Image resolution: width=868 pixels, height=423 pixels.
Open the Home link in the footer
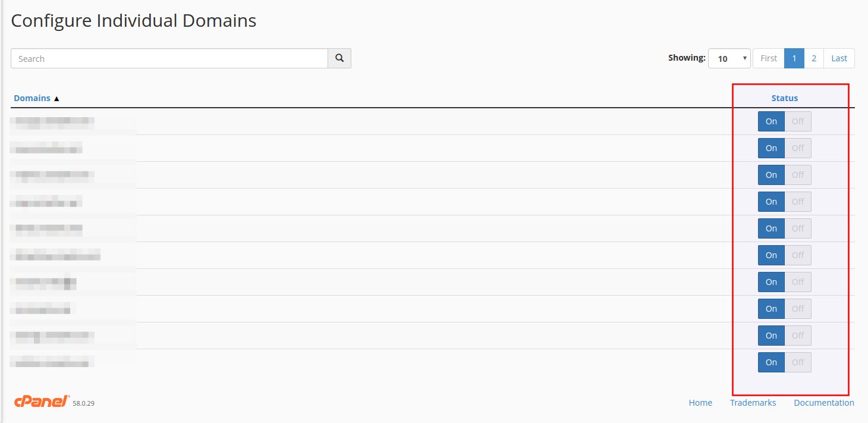click(700, 402)
